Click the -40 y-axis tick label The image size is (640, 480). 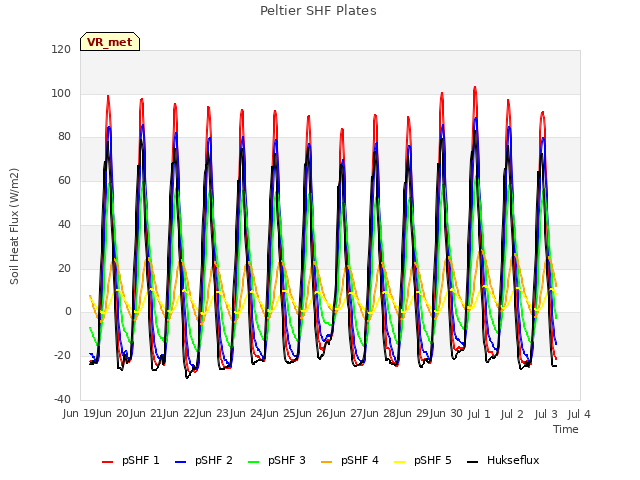point(62,399)
